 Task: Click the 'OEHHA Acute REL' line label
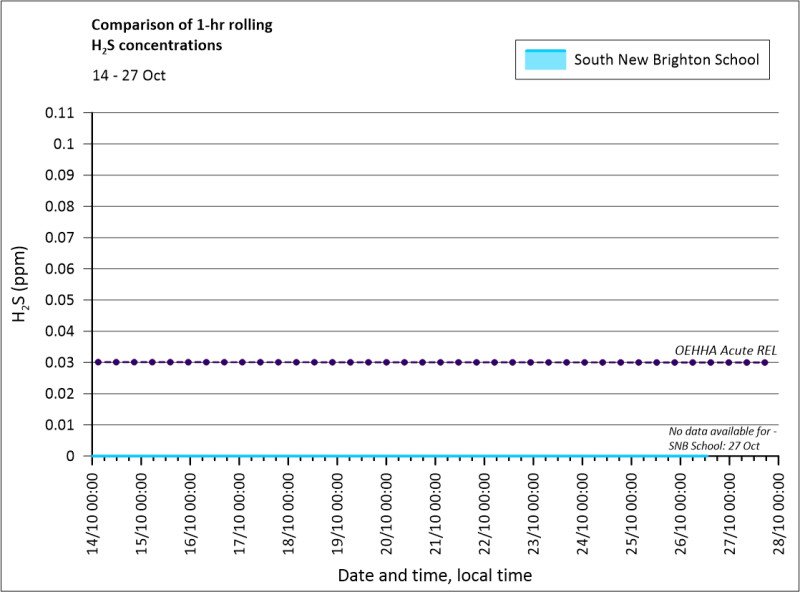tap(725, 350)
